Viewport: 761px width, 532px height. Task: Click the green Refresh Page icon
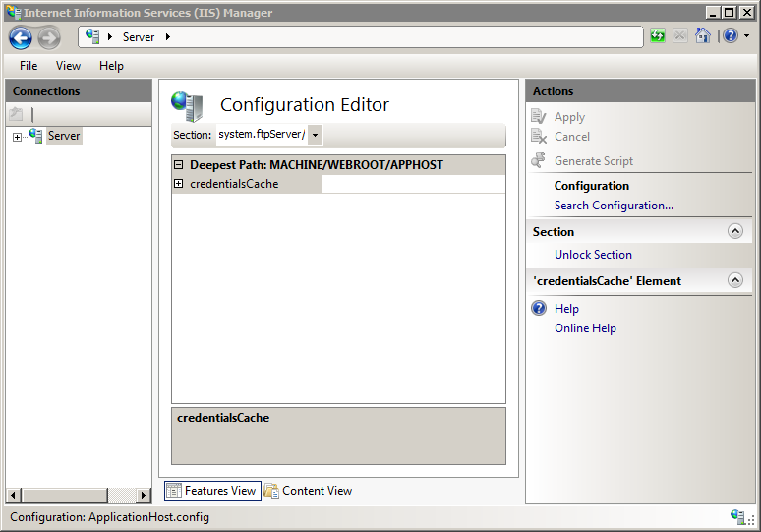(x=657, y=36)
